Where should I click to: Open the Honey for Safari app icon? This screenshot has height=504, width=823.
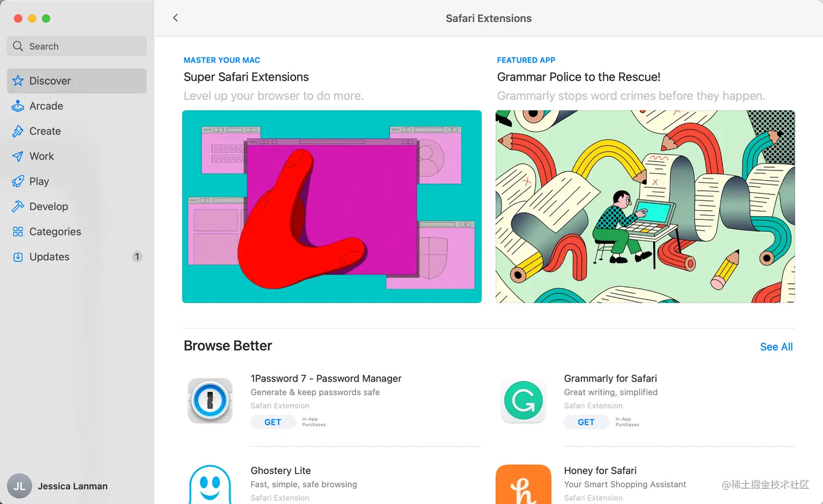[524, 484]
